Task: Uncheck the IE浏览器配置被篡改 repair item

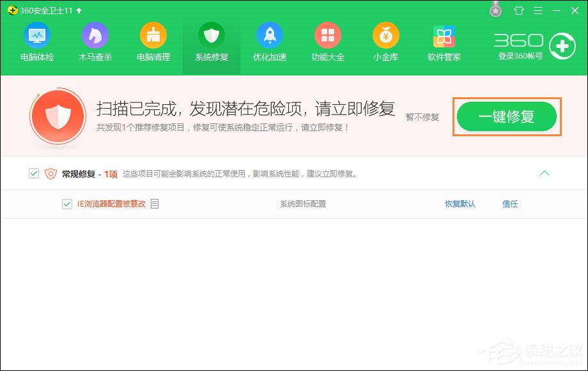Action: (x=65, y=203)
